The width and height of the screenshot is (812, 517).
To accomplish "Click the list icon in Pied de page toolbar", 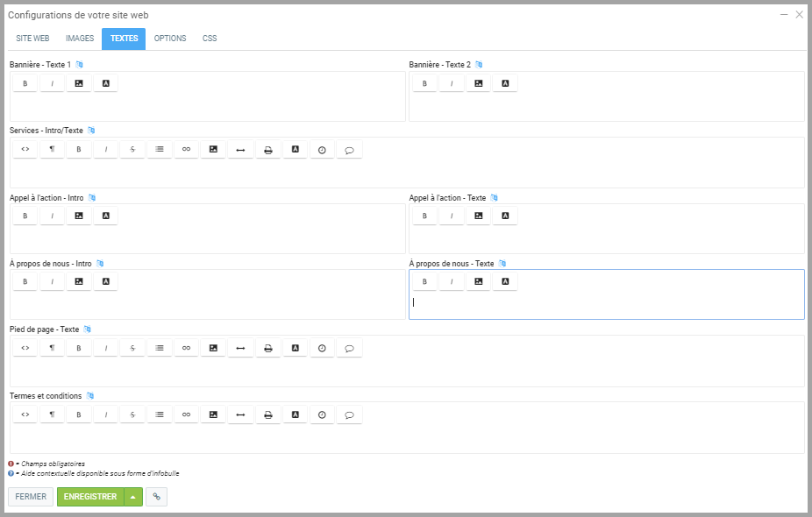I will coord(160,348).
